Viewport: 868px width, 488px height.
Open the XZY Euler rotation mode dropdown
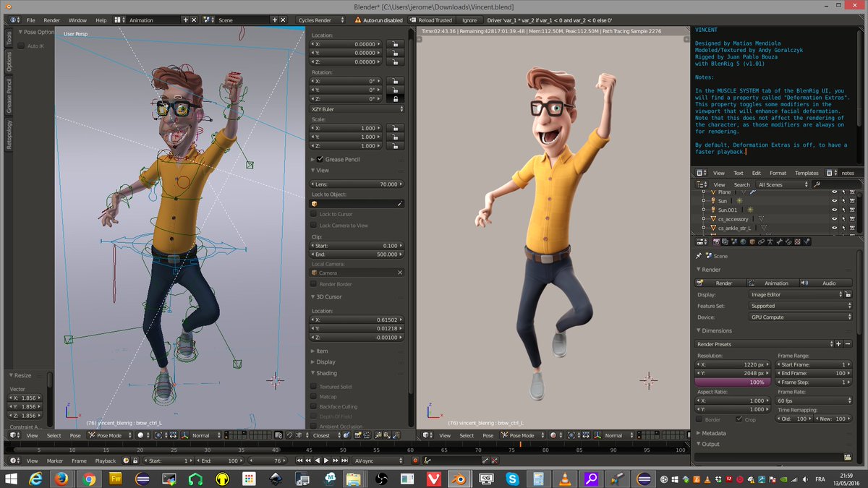click(357, 109)
